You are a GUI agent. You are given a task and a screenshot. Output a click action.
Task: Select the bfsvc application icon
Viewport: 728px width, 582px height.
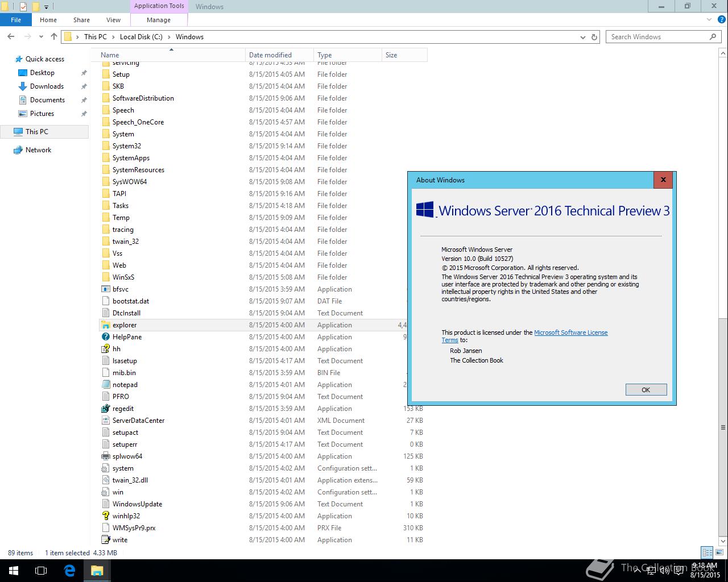(105, 289)
